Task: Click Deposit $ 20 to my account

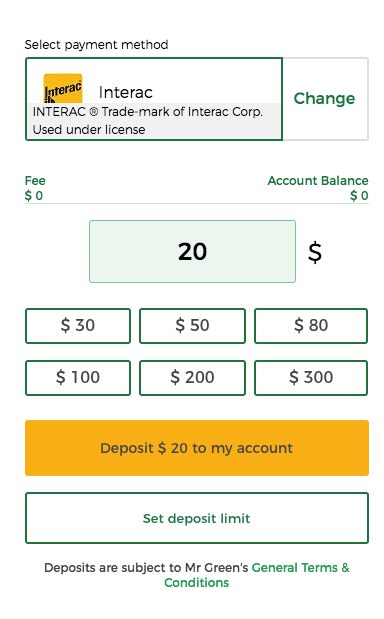Action: coord(197,448)
